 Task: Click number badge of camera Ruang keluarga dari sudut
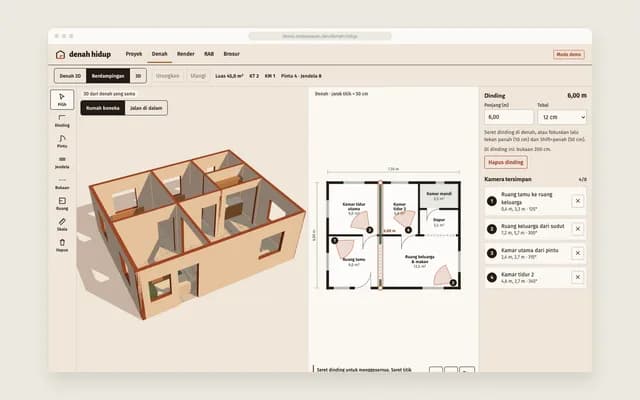point(492,229)
